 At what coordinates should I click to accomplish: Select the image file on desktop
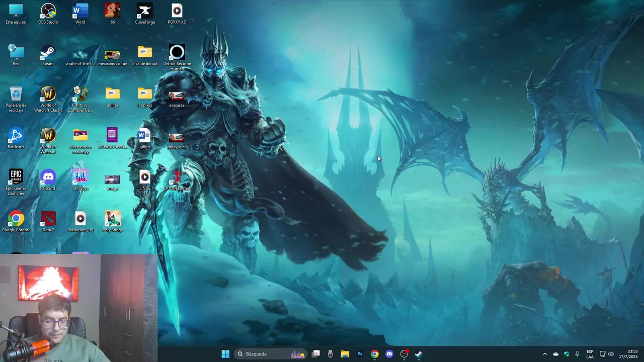coord(112,183)
